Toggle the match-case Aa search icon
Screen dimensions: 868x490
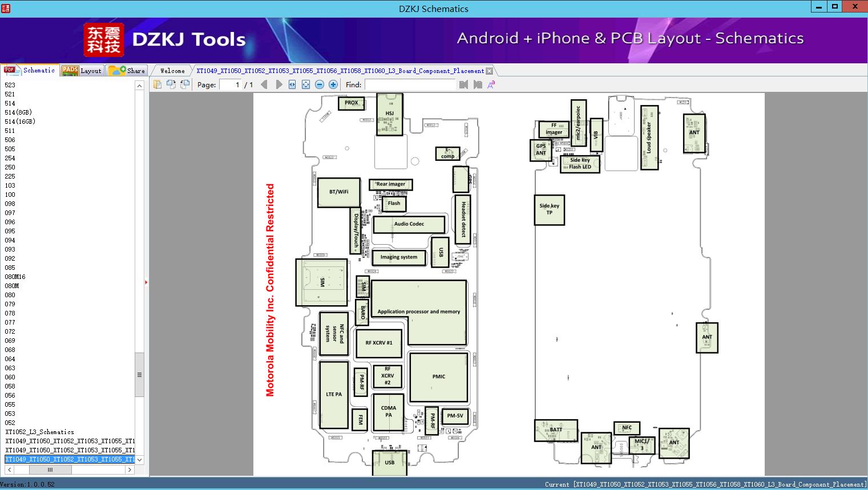[x=491, y=84]
